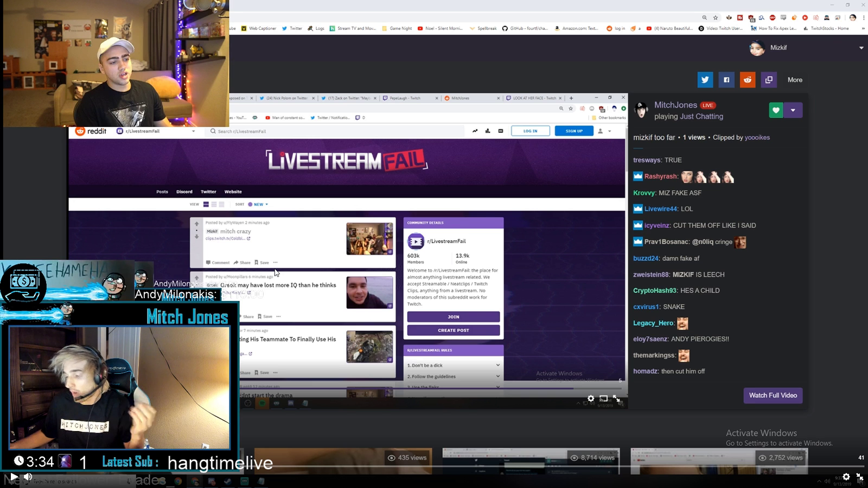
Task: Share the clip on Twitter
Action: coord(705,80)
